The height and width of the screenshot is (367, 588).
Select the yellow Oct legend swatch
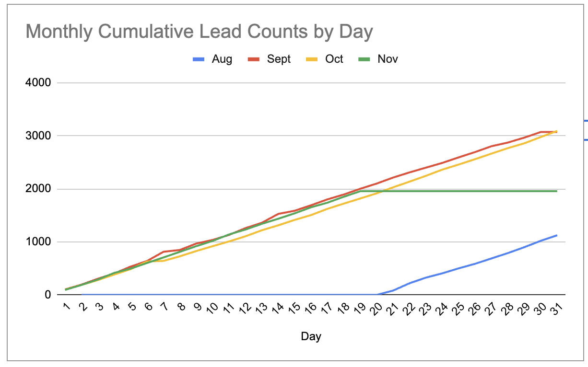pyautogui.click(x=312, y=59)
